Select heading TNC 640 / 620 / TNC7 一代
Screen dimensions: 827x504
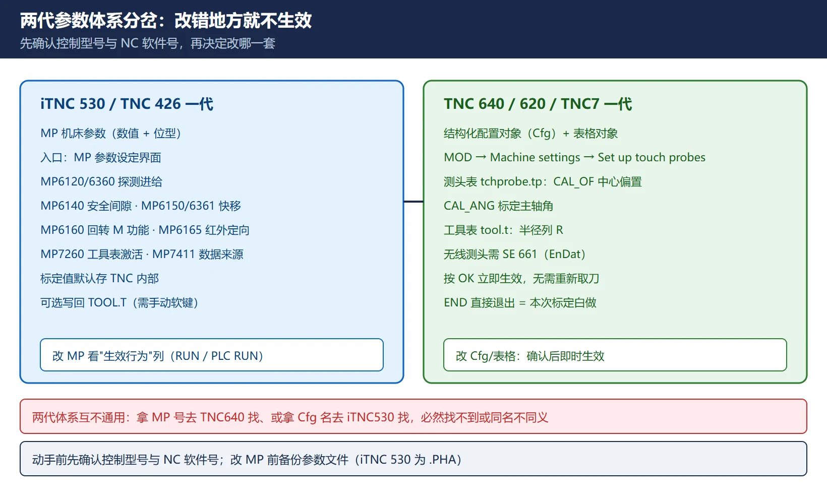click(538, 104)
